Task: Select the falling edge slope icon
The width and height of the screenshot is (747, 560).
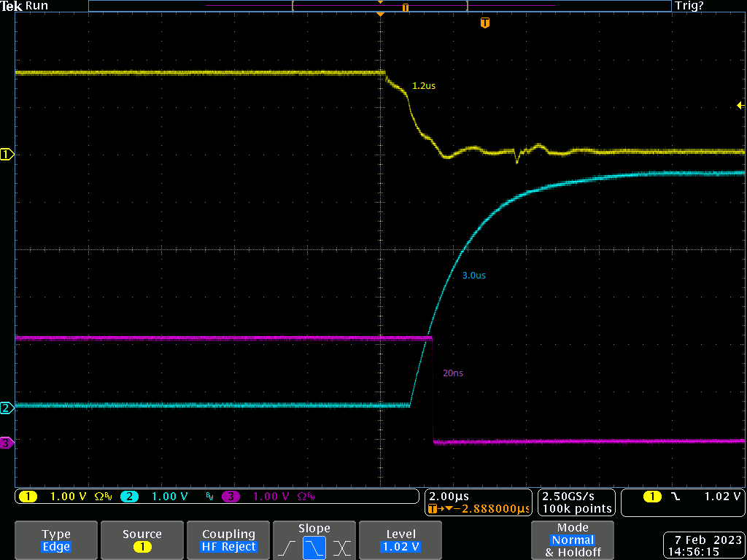Action: point(314,547)
